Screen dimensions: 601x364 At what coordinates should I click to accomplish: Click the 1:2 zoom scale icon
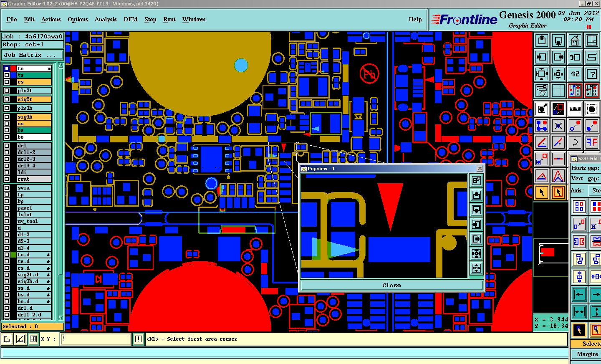(575, 74)
